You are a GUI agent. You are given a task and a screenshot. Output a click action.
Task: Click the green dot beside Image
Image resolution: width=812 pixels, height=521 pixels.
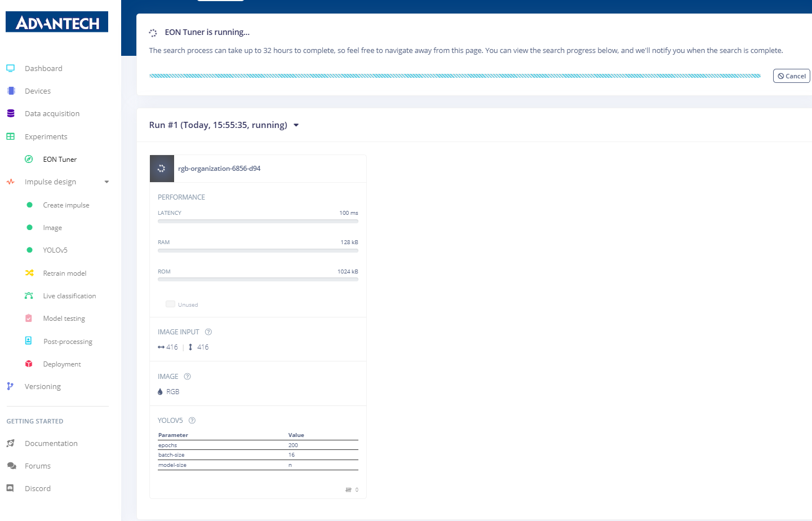point(29,227)
